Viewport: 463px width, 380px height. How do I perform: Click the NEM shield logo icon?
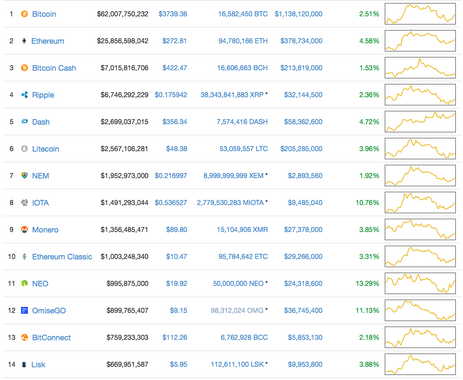coord(24,175)
